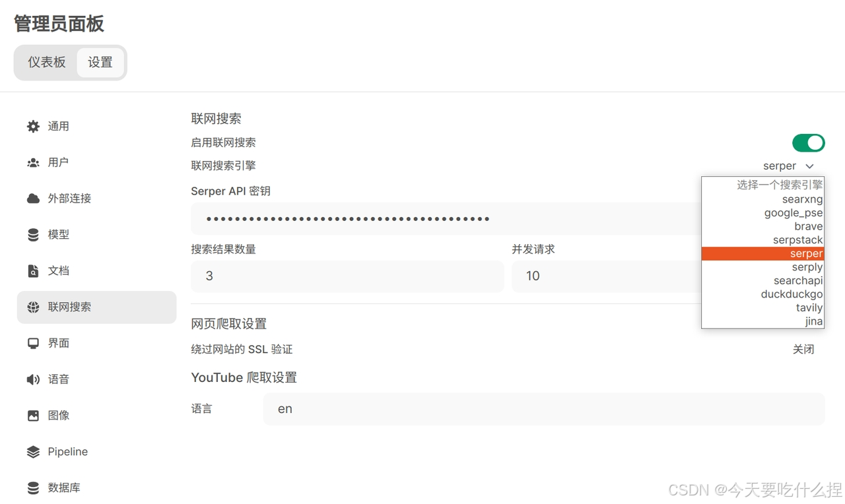
Task: Click the speaker icon beside 语音
Action: coord(33,379)
